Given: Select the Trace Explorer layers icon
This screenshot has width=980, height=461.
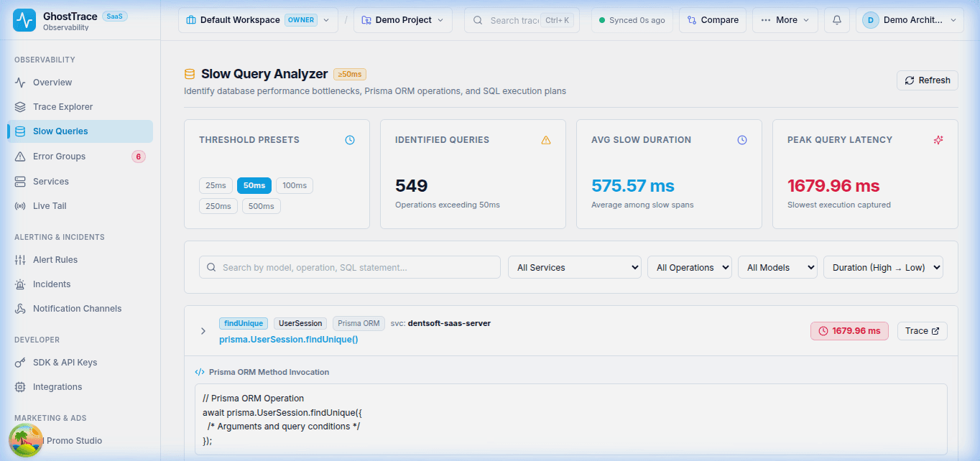Looking at the screenshot, I should [x=20, y=107].
